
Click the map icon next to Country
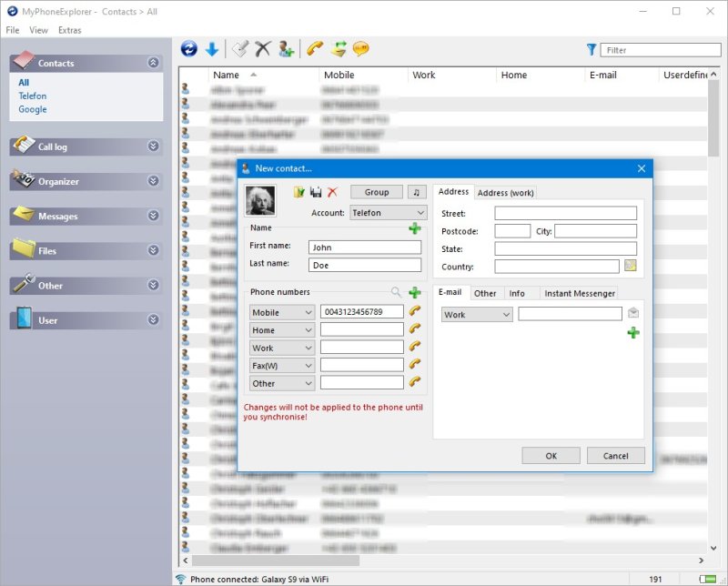(x=631, y=267)
